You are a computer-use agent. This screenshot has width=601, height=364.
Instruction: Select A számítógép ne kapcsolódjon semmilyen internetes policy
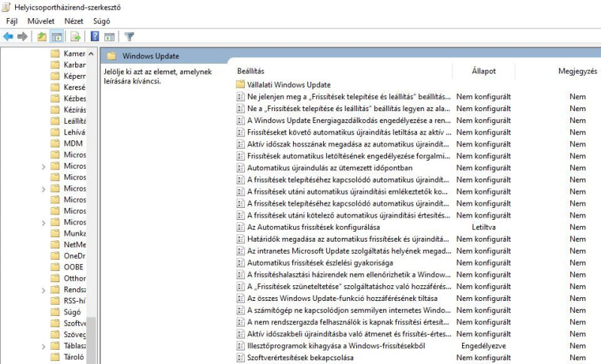[x=349, y=310]
